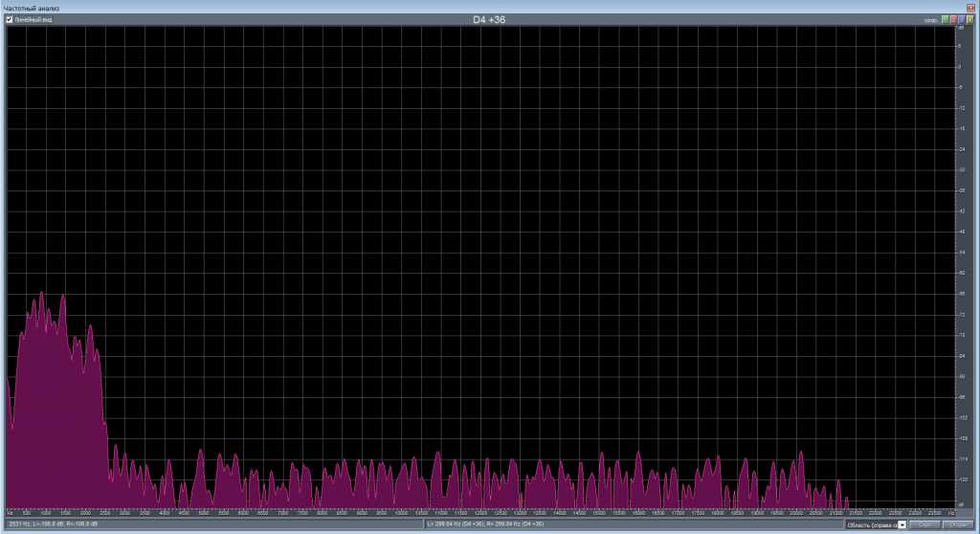Close the frequency analysis window

point(970,8)
